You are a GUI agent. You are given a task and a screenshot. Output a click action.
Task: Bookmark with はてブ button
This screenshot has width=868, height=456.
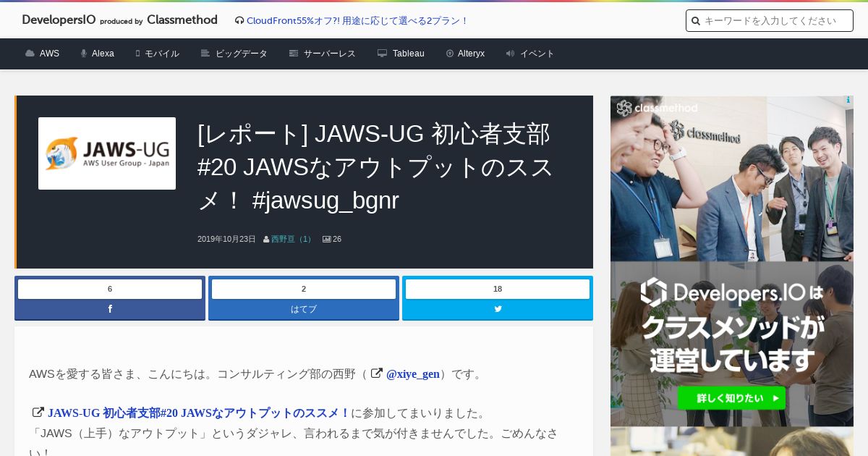(304, 309)
